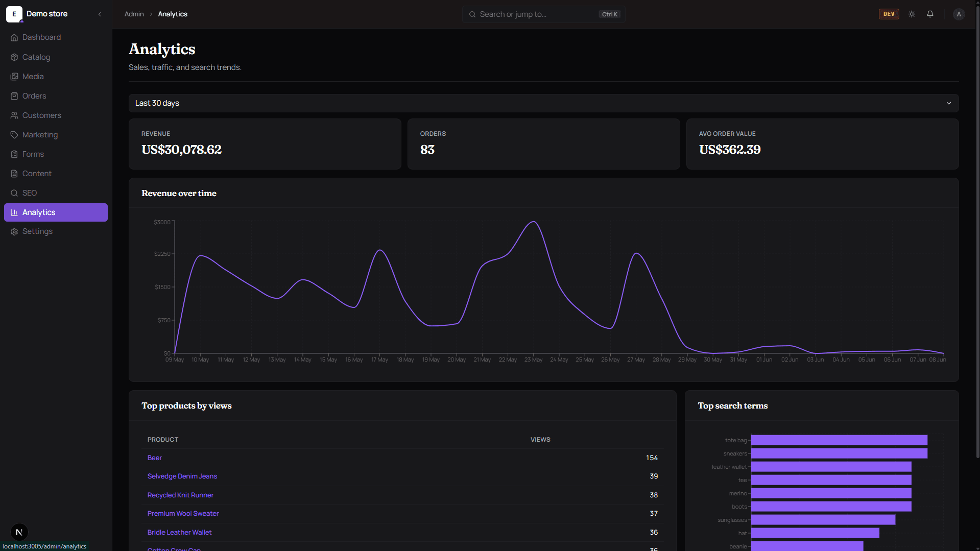The image size is (980, 551).
Task: Click the Analytics breadcrumb text
Action: coord(173,14)
